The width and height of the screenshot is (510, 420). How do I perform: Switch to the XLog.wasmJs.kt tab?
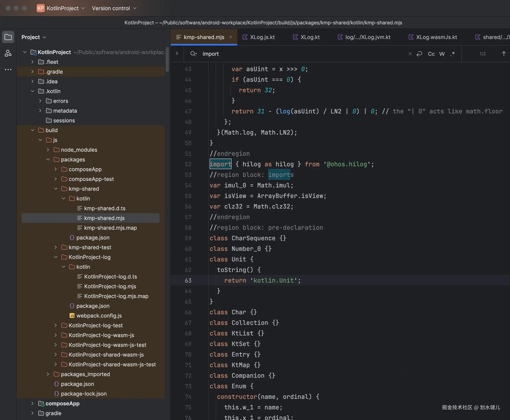[x=433, y=37]
